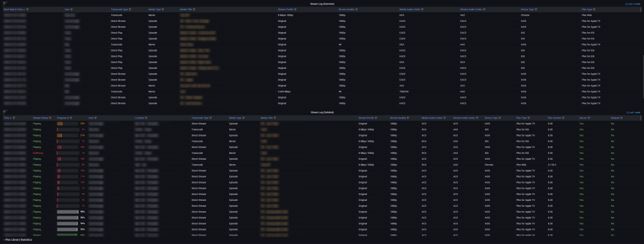Open info corner icon of Stream Log (Detailed) panel
Viewport: 644px width, 244px height.
(4, 111)
